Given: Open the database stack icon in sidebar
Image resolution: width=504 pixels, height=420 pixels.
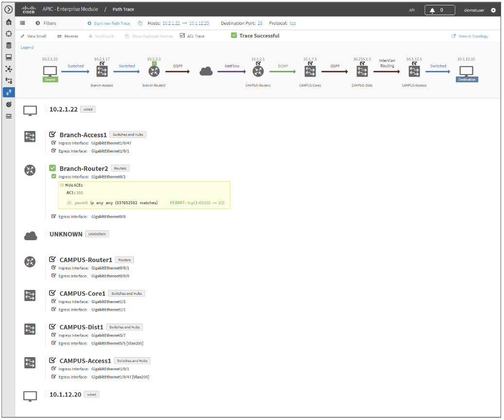Looking at the screenshot, I should (x=9, y=45).
